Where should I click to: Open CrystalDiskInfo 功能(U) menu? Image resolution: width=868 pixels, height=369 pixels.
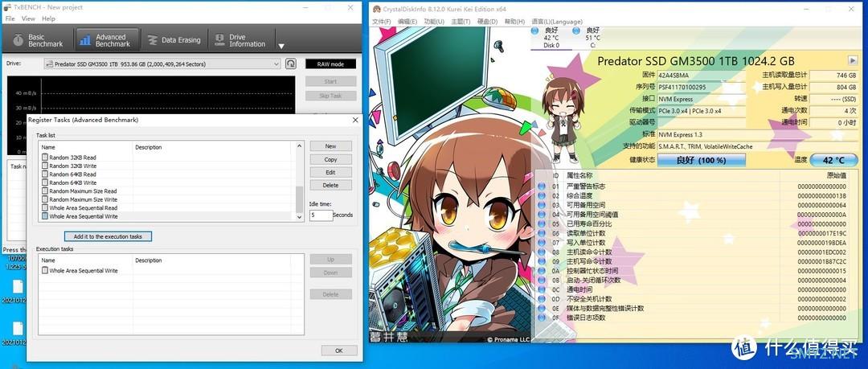(x=434, y=22)
